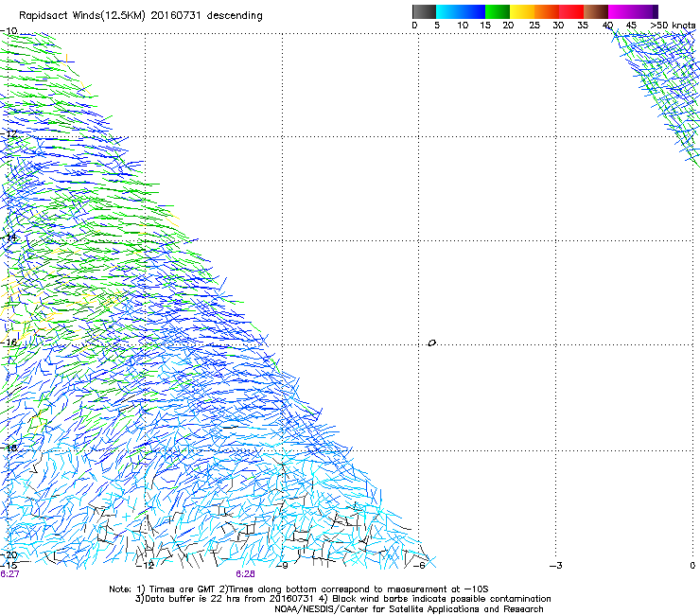700x615 pixels.
Task: Click the '45' label under the color bar
Action: [631, 26]
